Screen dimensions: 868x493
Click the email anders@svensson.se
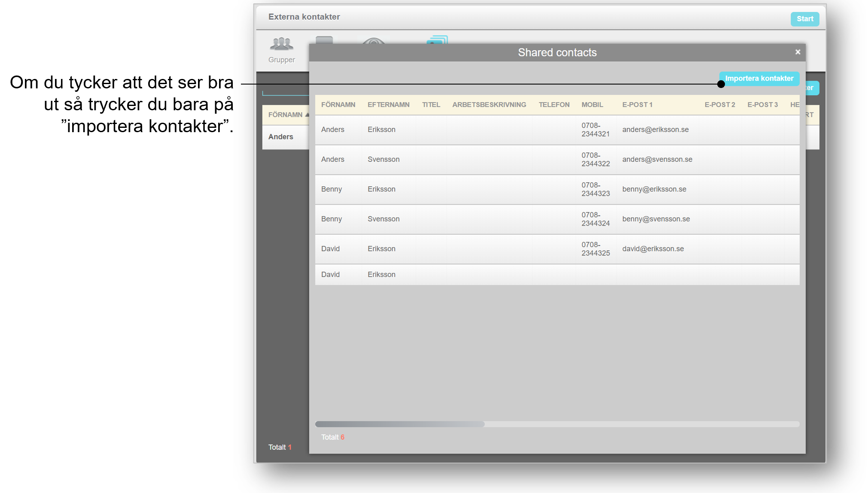tap(657, 159)
